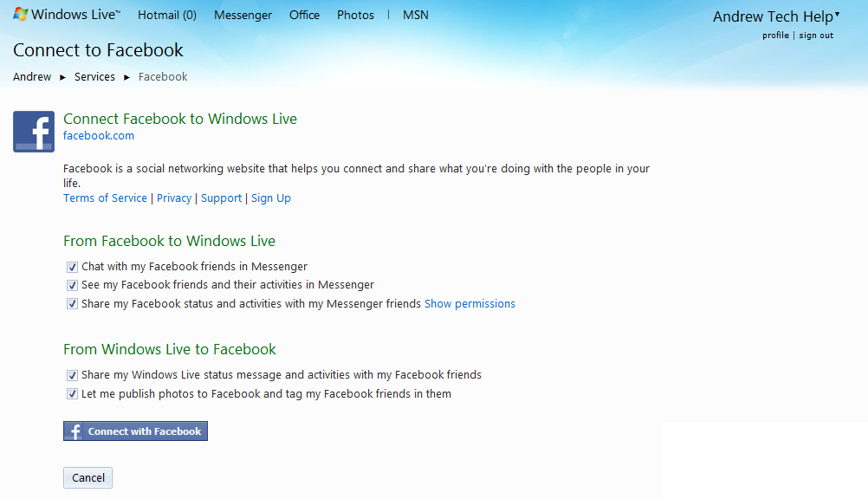Open Photos from the navigation bar

(355, 15)
